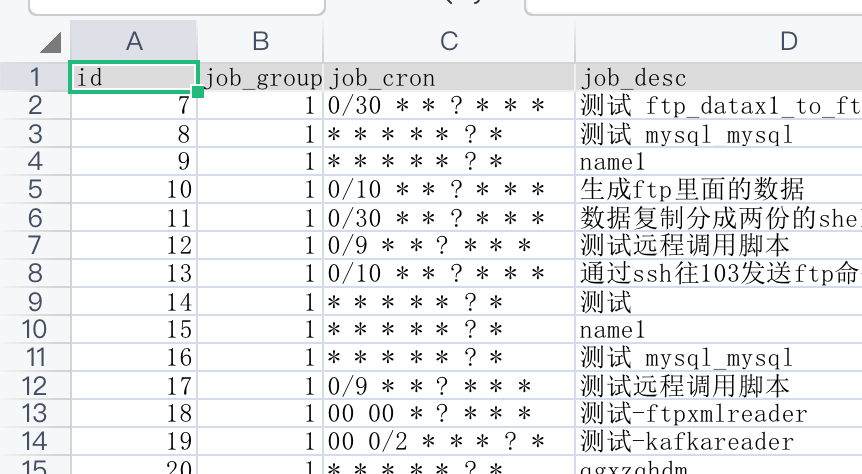Click job_desc cell '测试-kafkareader'
Image resolution: width=862 pixels, height=474 pixels.
coord(719,441)
